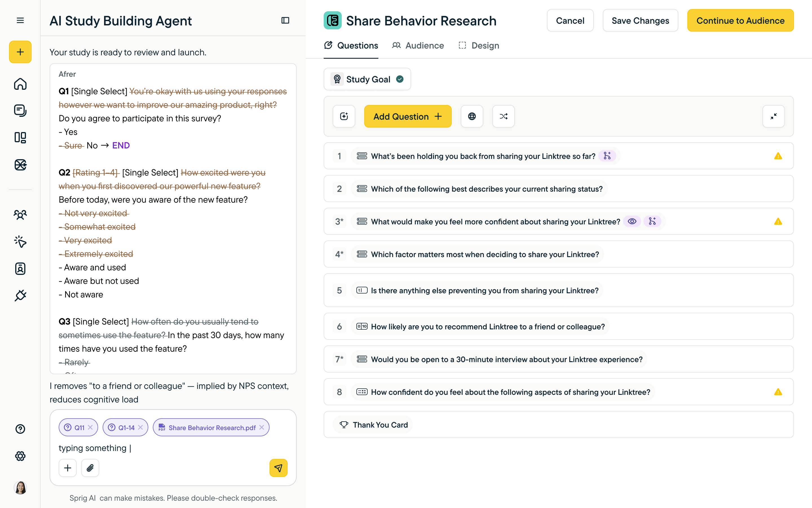The height and width of the screenshot is (508, 812).
Task: Switch to the Design tab
Action: pyautogui.click(x=479, y=46)
